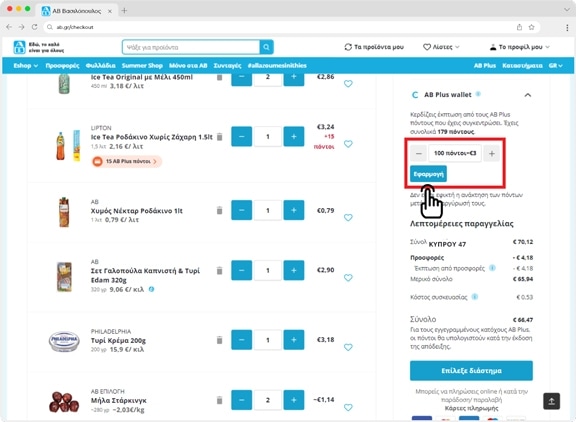Open browser three-dot menu
The image size is (576, 422).
[567, 27]
